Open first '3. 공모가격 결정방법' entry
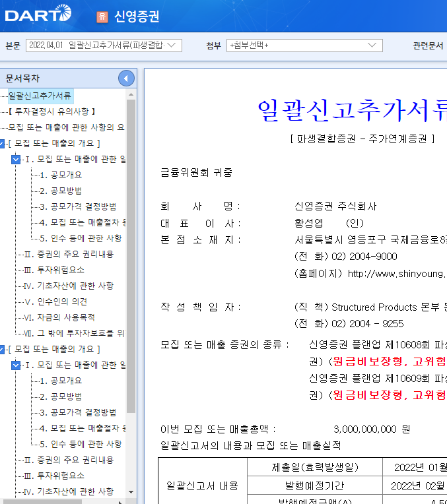 point(78,206)
